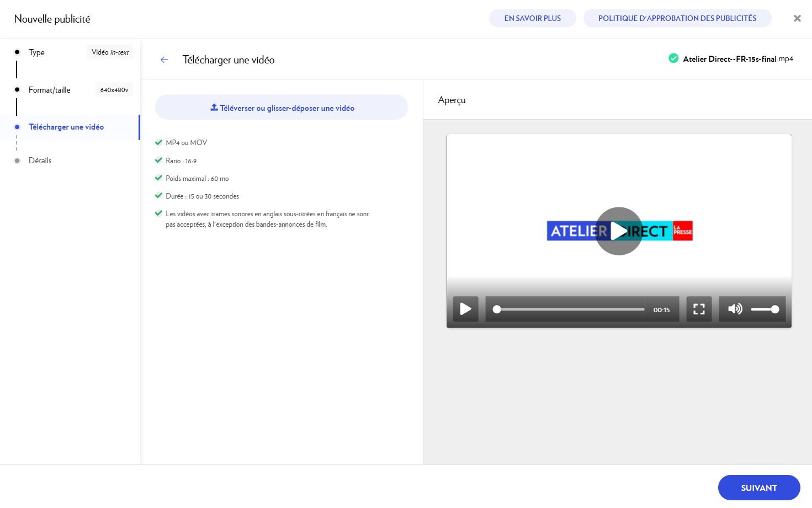812x508 pixels.
Task: Enter fullscreen mode in the video player
Action: tap(699, 309)
